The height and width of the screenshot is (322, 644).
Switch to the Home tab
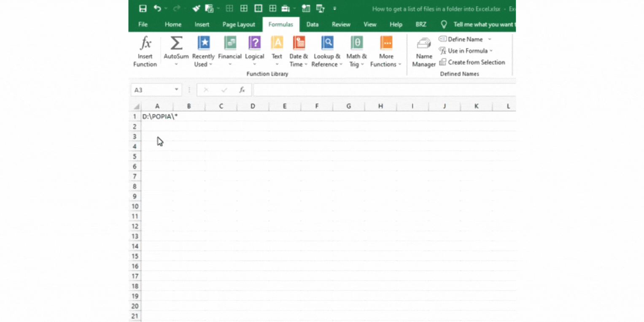coord(173,24)
